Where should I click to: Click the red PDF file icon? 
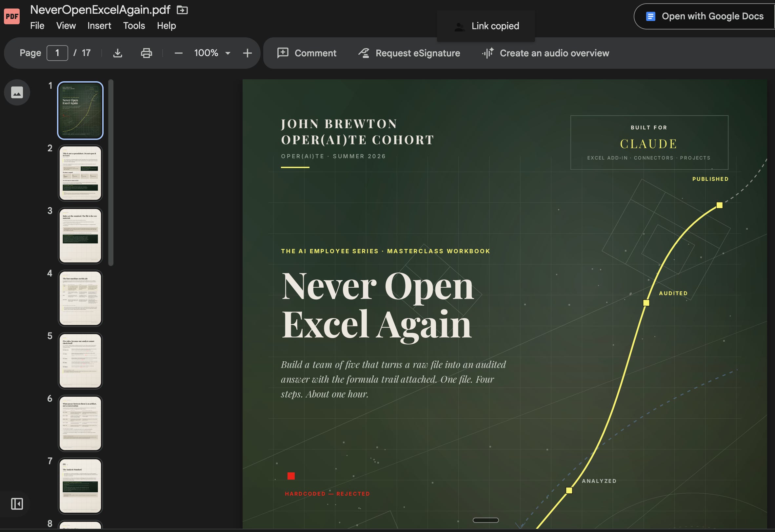(x=12, y=16)
